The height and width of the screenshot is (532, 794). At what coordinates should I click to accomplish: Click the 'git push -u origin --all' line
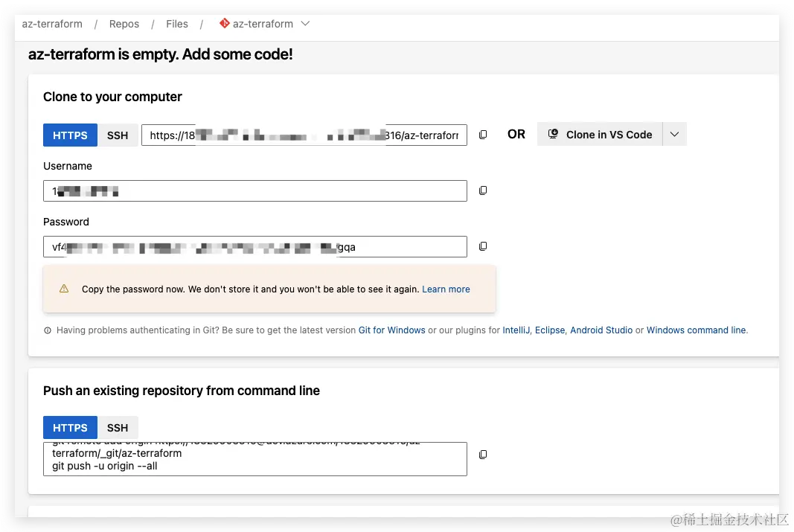point(105,467)
